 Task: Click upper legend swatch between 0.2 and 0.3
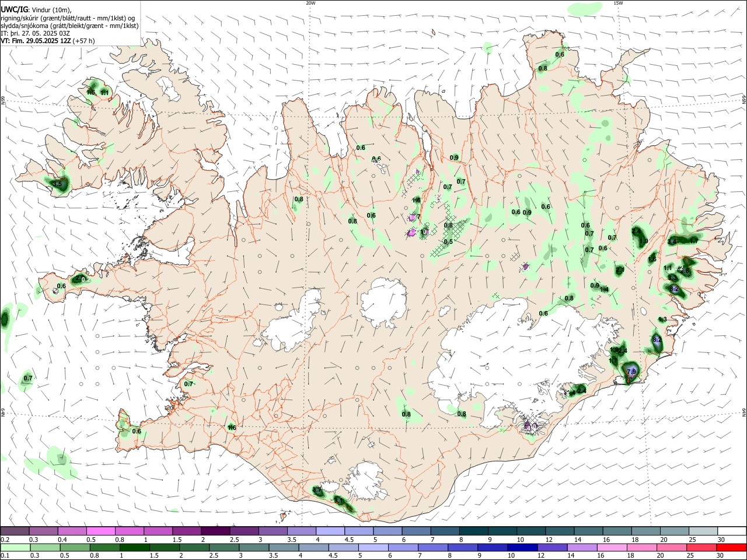(15, 531)
